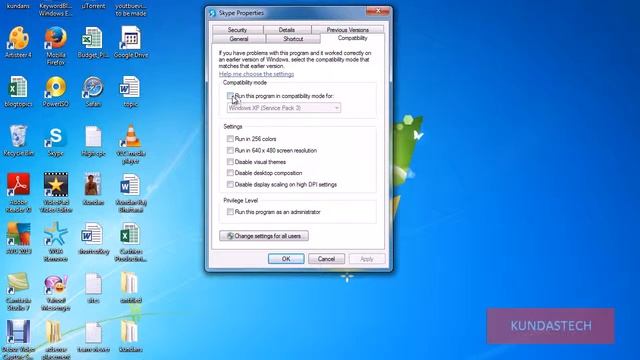Check Run in 256 colors
The height and width of the screenshot is (360, 640).
[x=230, y=139]
